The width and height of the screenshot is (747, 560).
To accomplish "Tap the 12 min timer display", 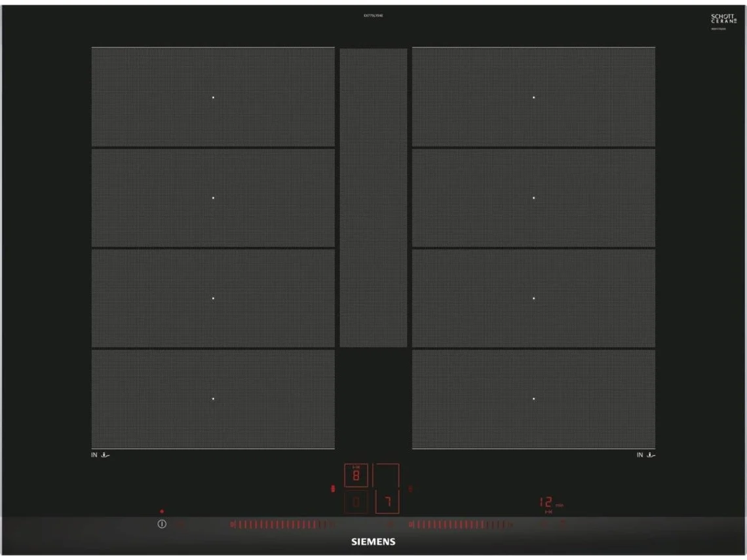I will pyautogui.click(x=551, y=502).
